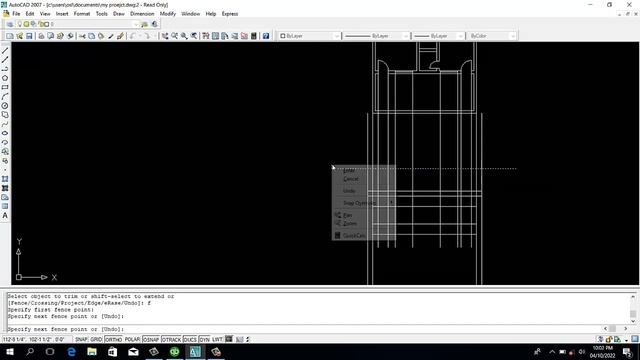Open File Explorer from taskbar
The height and width of the screenshot is (360, 640).
pos(92,352)
